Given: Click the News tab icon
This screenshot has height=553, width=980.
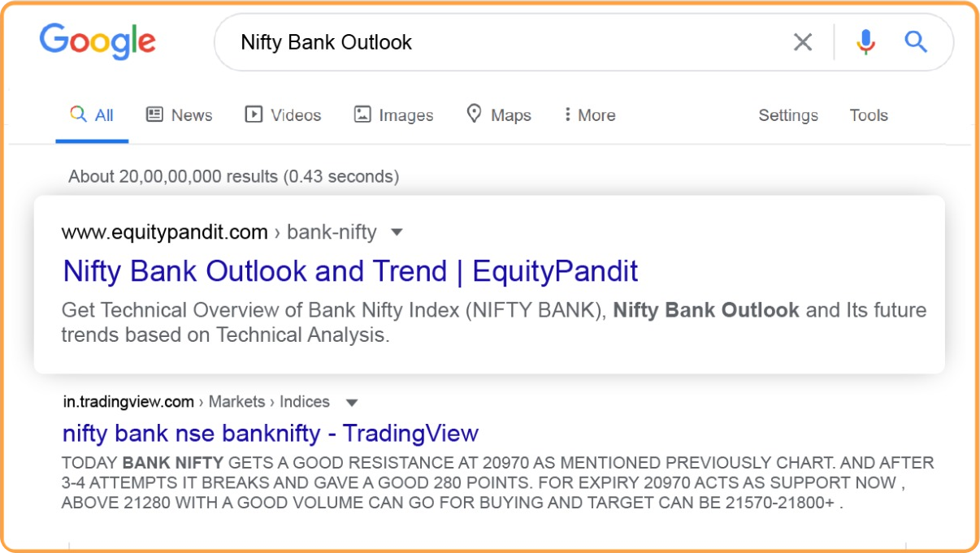Looking at the screenshot, I should point(154,114).
